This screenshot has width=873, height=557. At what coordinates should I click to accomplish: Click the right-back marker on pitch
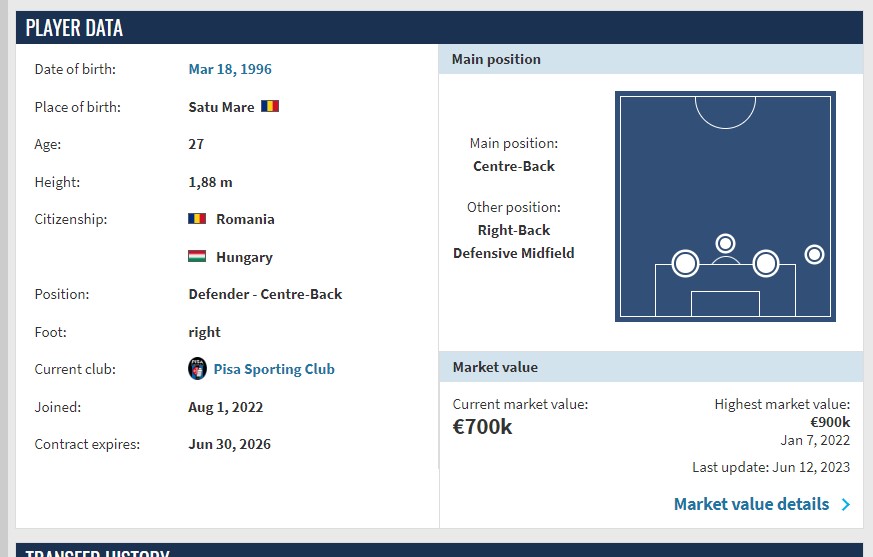coord(814,254)
